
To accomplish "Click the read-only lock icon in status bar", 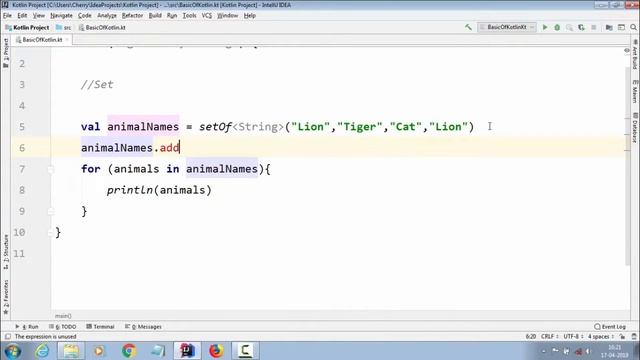I will pyautogui.click(x=622, y=337).
